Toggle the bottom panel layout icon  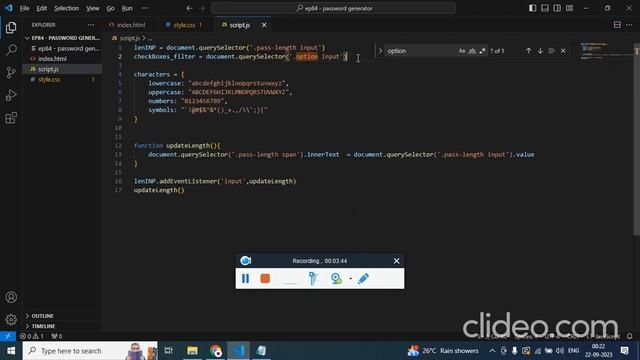tap(544, 8)
